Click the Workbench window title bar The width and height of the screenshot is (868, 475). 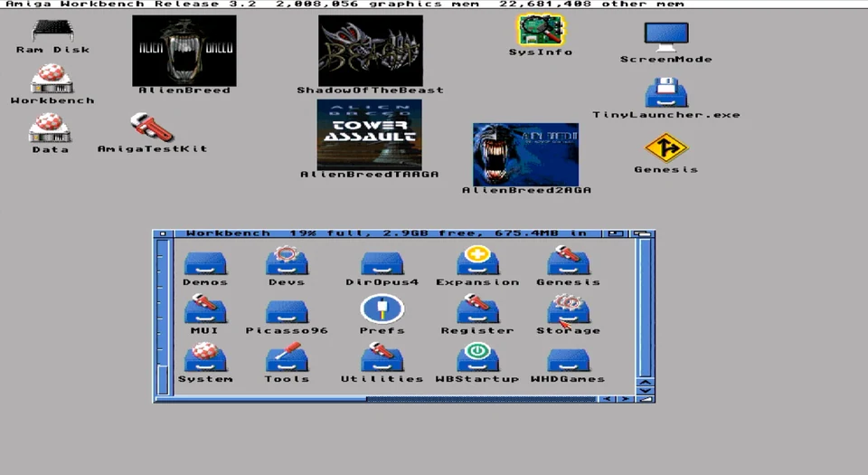[x=387, y=233]
